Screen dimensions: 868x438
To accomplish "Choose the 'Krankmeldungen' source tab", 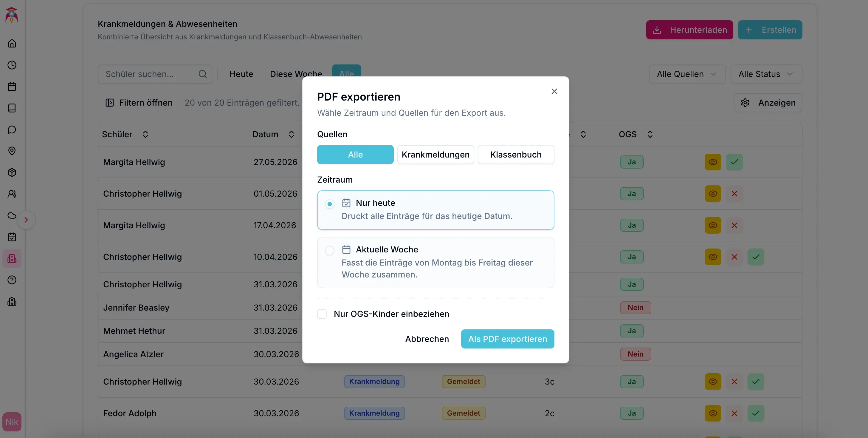I will click(435, 155).
